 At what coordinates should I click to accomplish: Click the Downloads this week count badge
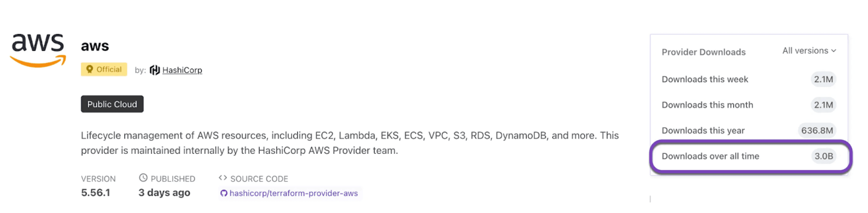(823, 79)
